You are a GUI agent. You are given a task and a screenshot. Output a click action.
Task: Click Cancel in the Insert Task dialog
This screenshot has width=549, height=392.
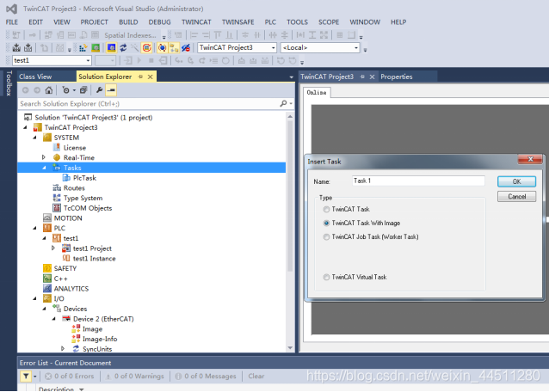point(517,197)
